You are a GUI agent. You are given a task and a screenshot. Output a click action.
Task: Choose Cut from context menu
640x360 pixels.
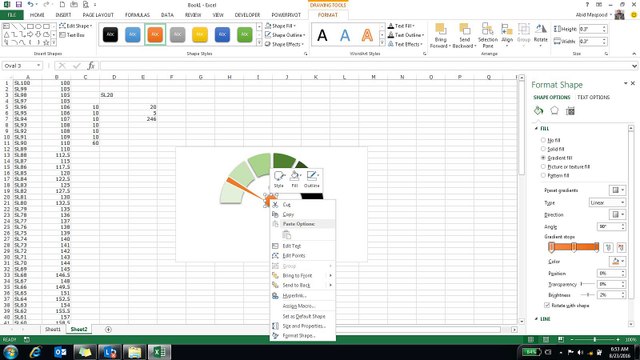coord(302,204)
